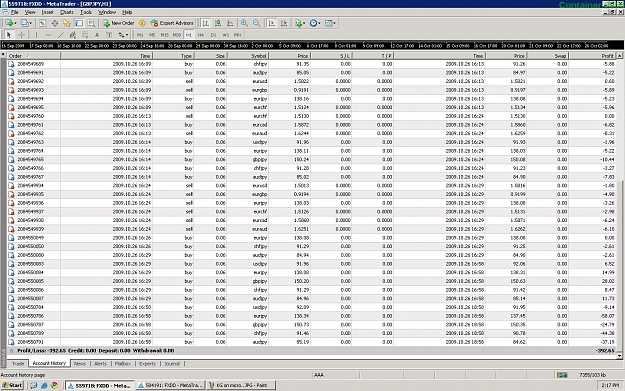Switch to the Experts tab

pyautogui.click(x=147, y=363)
